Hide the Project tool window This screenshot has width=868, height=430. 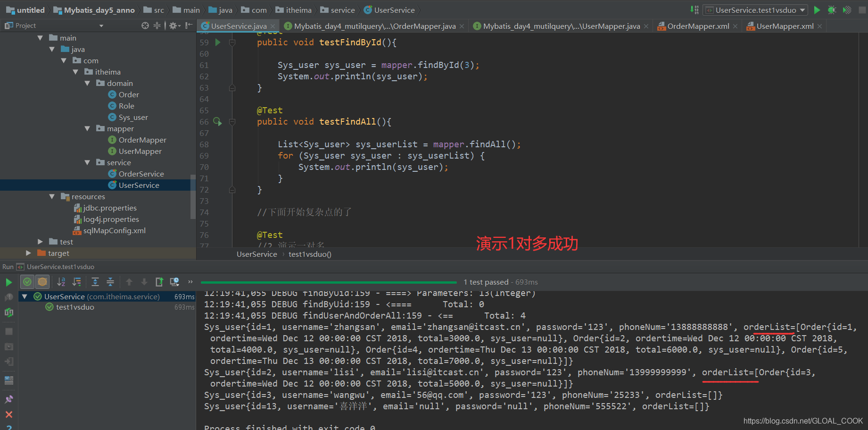tap(189, 25)
